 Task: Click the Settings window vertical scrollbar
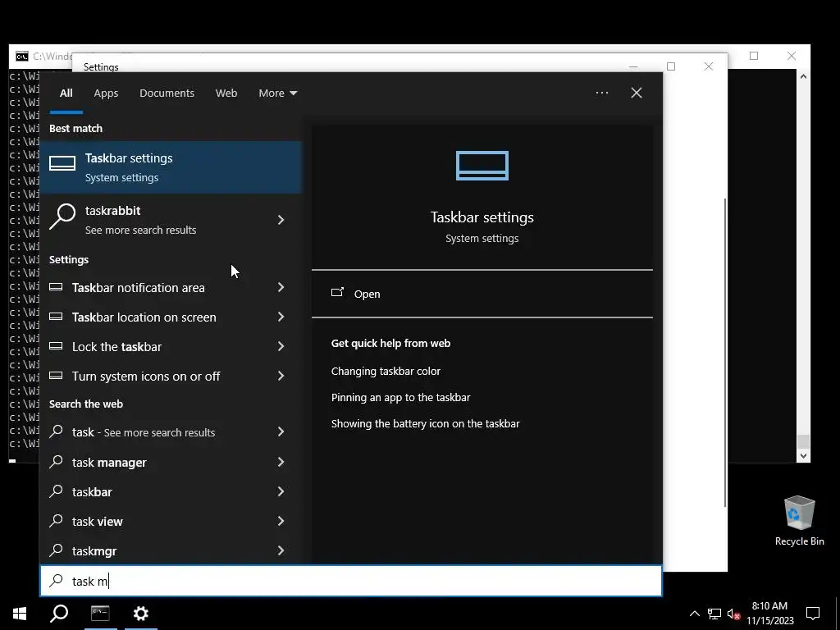click(x=725, y=353)
